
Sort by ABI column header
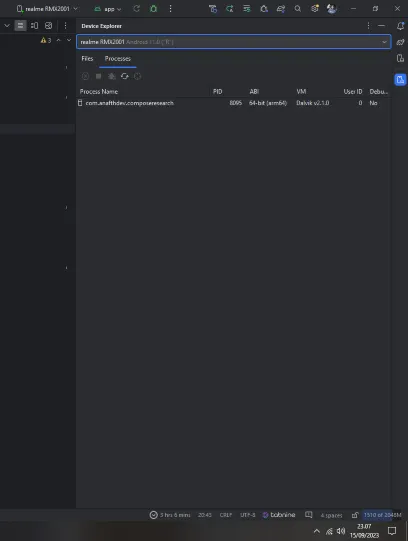click(x=254, y=91)
